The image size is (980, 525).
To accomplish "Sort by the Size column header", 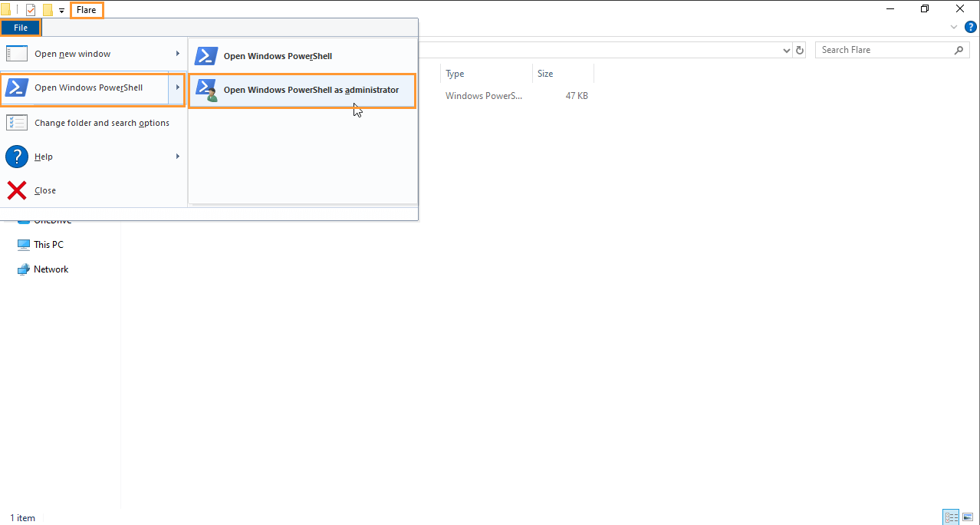I will (x=563, y=74).
